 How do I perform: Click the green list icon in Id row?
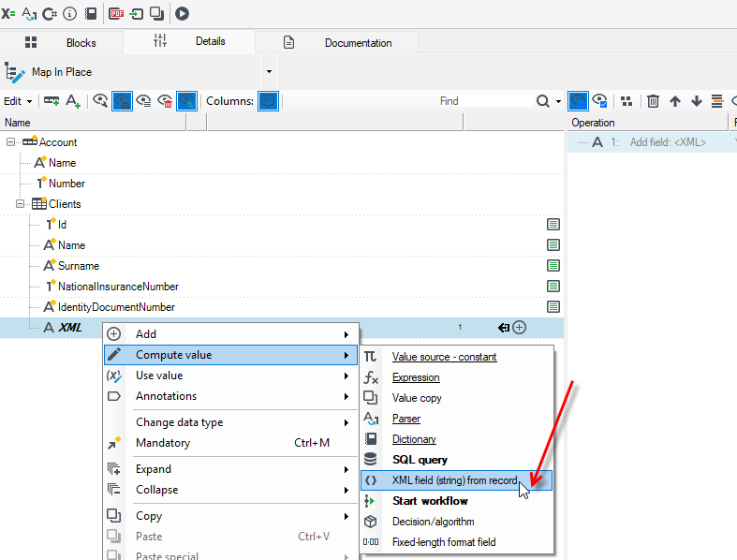coord(553,225)
